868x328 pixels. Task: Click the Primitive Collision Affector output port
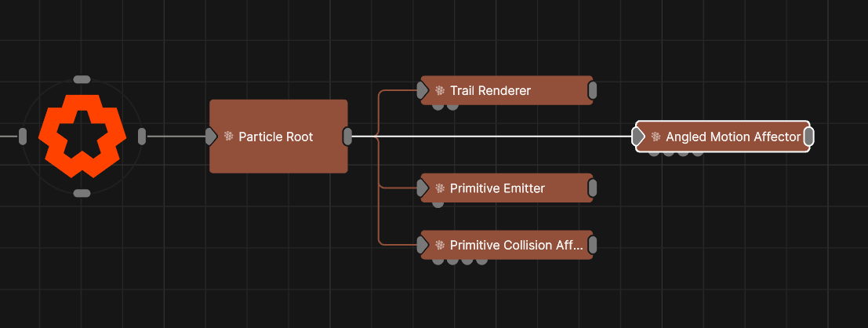point(592,246)
